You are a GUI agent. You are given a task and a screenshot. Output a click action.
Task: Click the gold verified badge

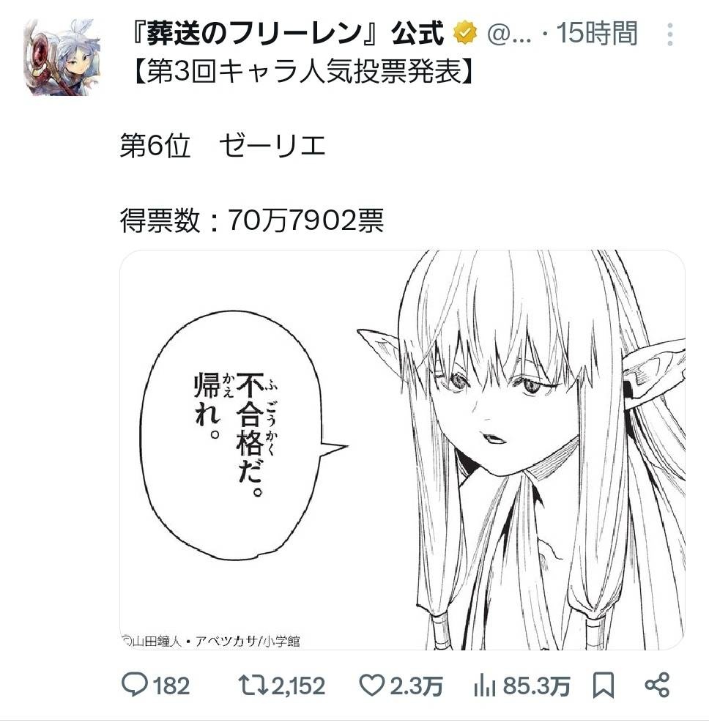click(x=465, y=34)
